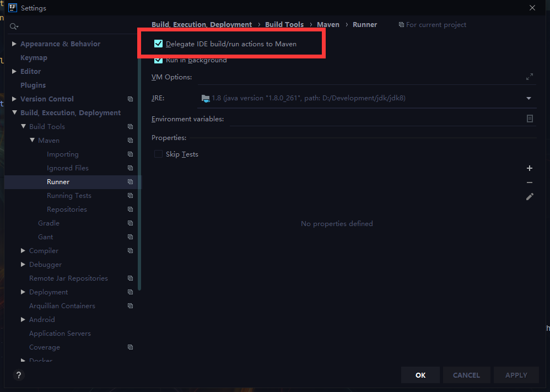Image resolution: width=550 pixels, height=392 pixels.
Task: Uncheck Run in Background
Action: click(x=159, y=60)
